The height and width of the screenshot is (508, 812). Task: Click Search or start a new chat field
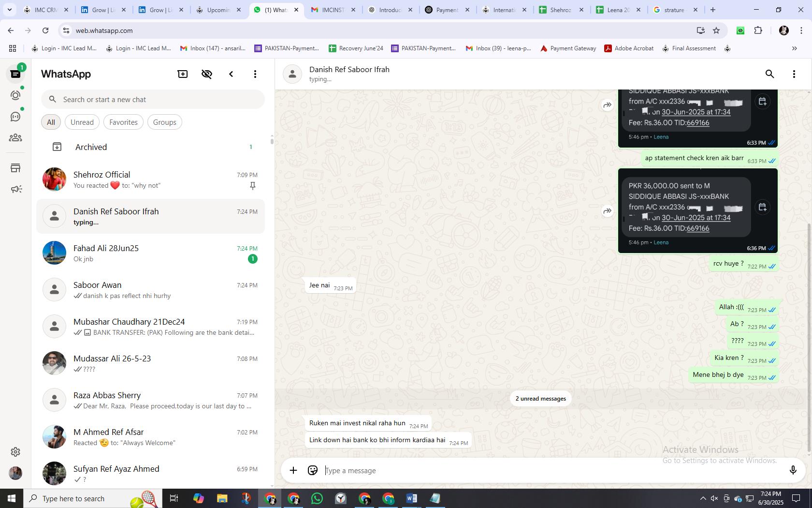153,100
